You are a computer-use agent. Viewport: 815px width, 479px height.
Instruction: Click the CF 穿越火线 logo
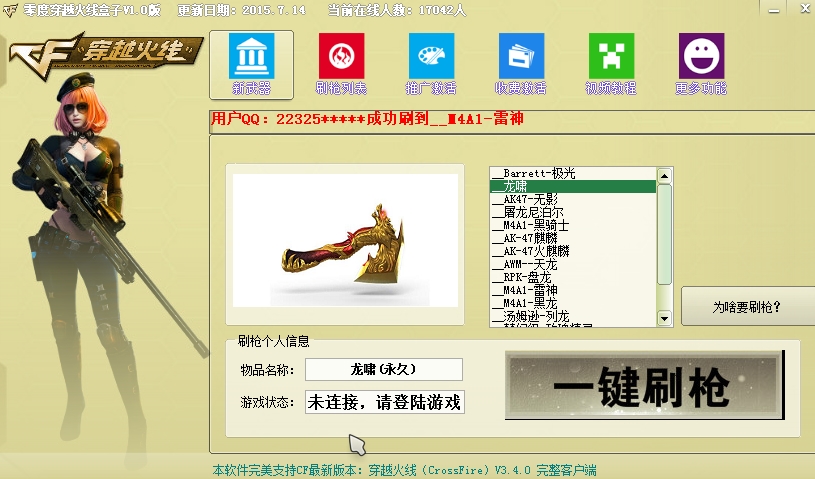(105, 55)
